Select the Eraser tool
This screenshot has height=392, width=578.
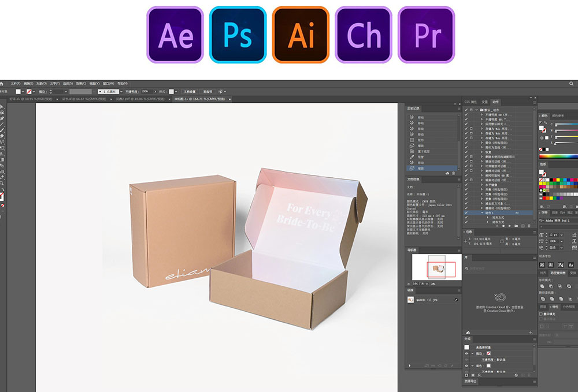click(x=2, y=136)
